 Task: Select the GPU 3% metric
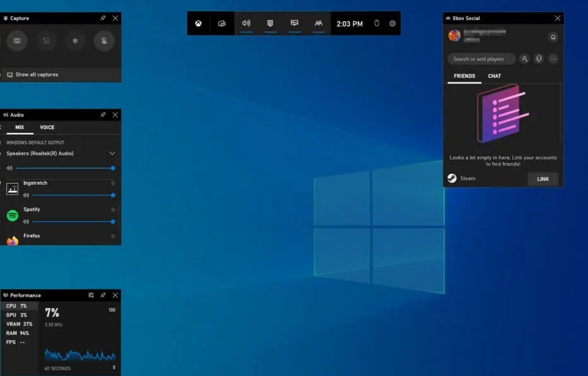(x=20, y=315)
